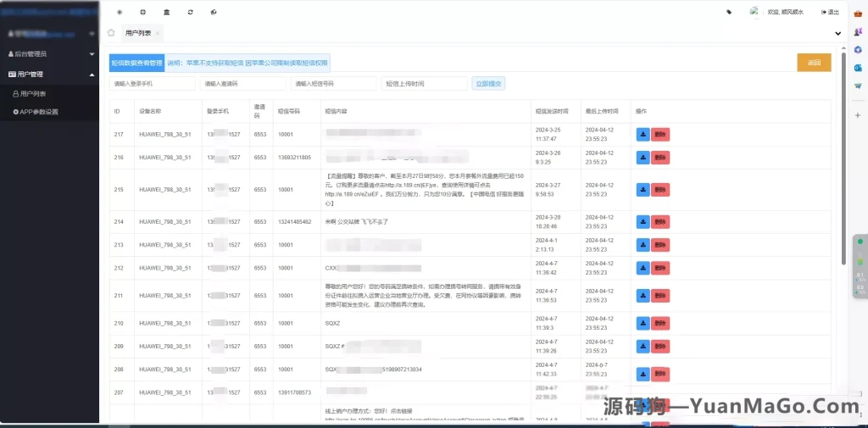Download the SMS record with ID 217
The width and height of the screenshot is (868, 428).
click(643, 135)
